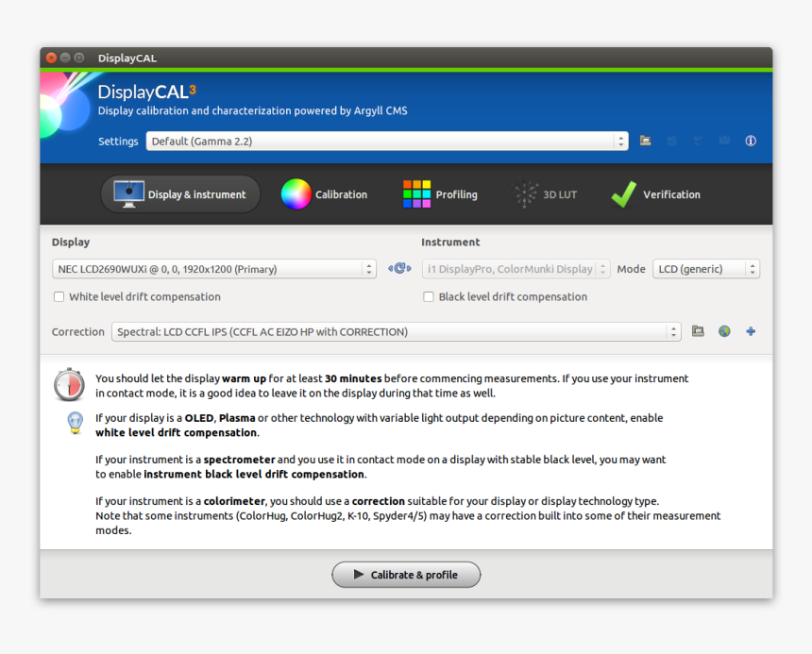Detect displays with the refresh icon
Image resolution: width=812 pixels, height=654 pixels.
pyautogui.click(x=398, y=268)
